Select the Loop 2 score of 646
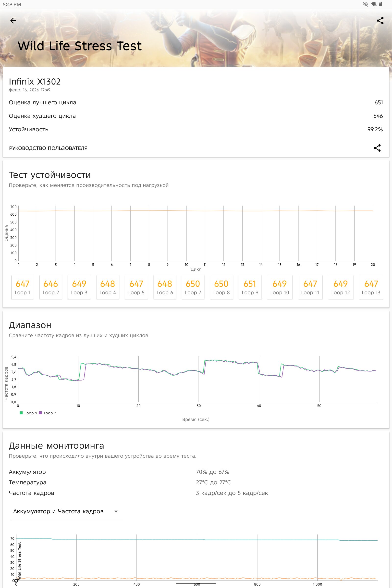The width and height of the screenshot is (392, 588). tap(51, 287)
